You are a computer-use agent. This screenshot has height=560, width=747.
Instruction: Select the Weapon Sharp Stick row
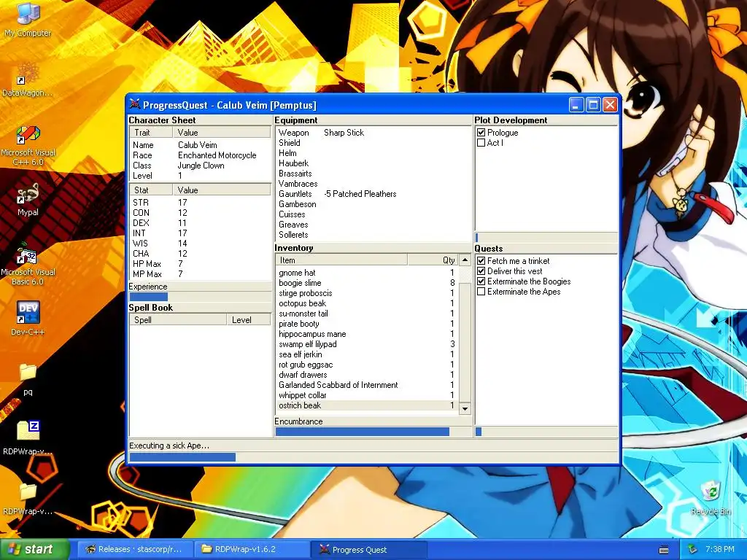click(373, 133)
